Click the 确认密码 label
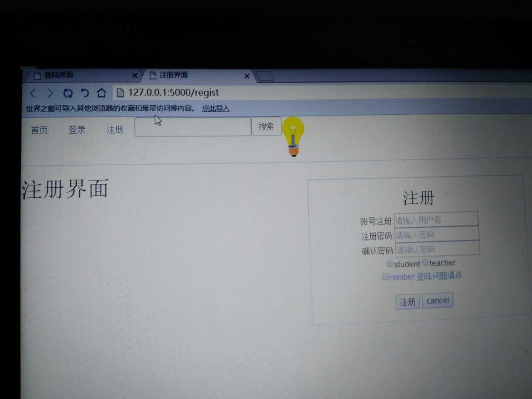532x399 pixels. click(x=377, y=251)
